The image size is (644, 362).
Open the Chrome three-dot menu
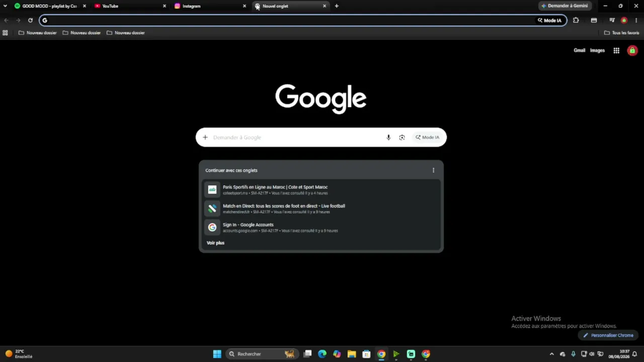[636, 21]
